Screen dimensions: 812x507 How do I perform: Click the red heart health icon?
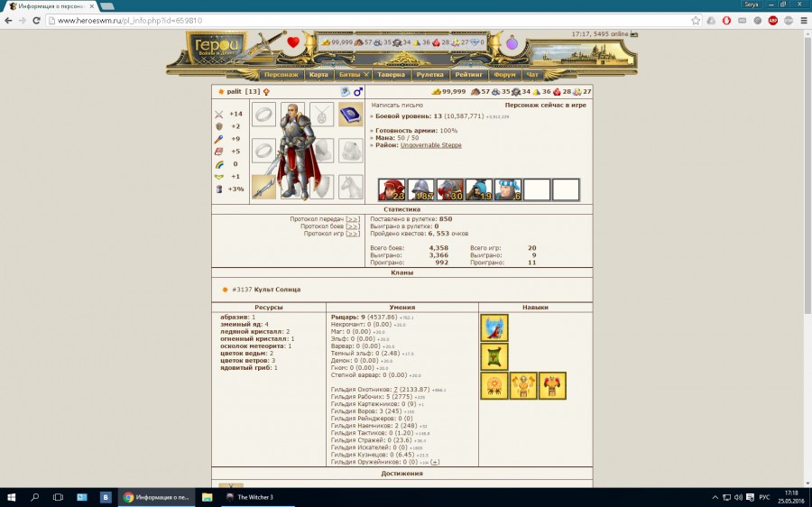pyautogui.click(x=293, y=42)
